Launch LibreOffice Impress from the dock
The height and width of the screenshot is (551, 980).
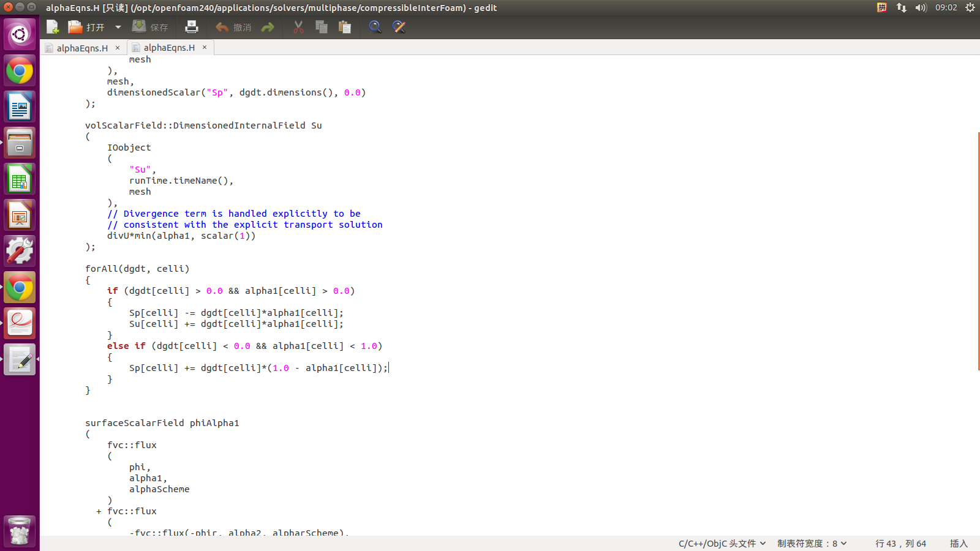tap(20, 216)
